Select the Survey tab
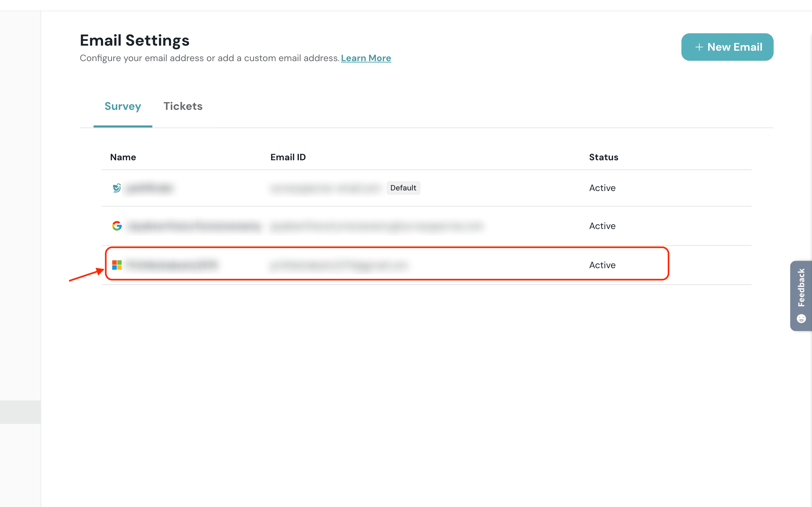812x507 pixels. (123, 106)
